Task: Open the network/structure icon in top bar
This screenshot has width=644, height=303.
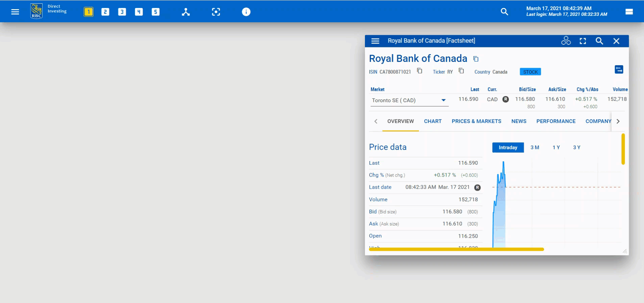Action: click(x=185, y=12)
